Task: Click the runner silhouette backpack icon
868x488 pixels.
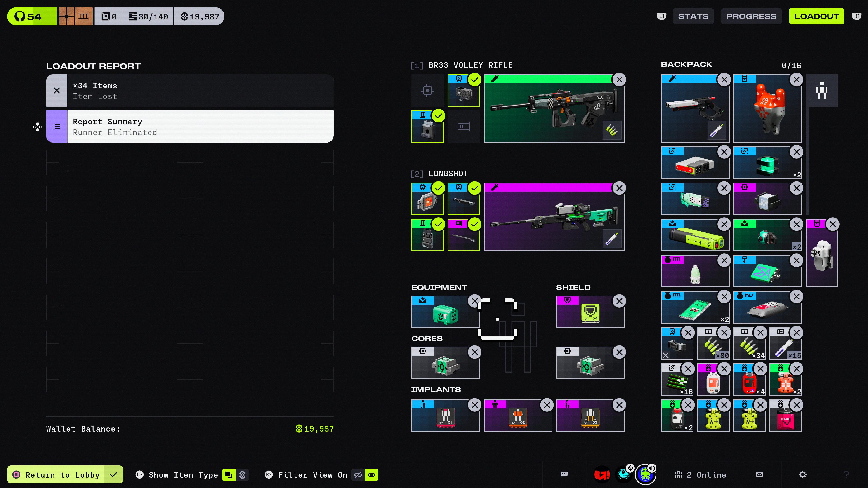Action: coord(821,90)
